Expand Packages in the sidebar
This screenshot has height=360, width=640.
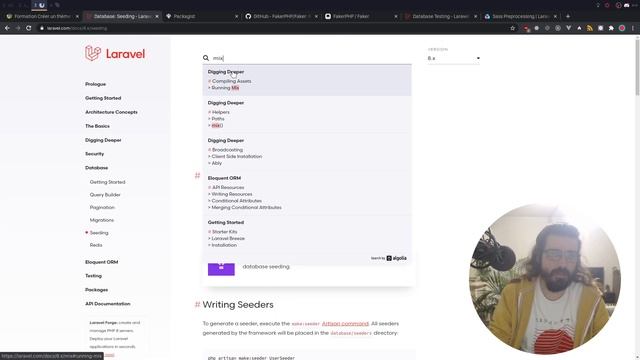click(x=96, y=290)
